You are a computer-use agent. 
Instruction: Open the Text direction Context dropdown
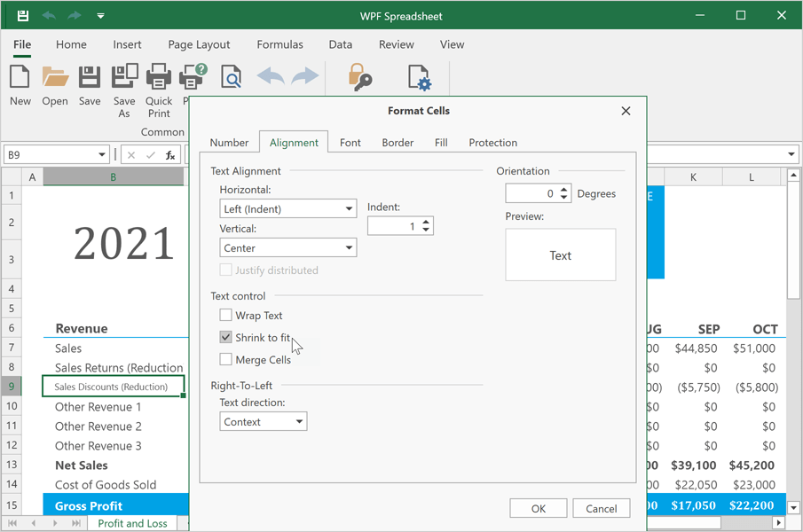[x=263, y=421]
